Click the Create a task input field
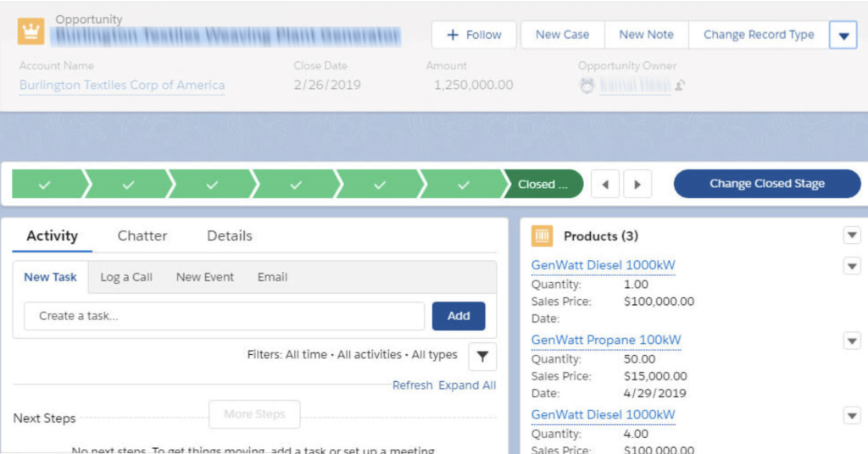 coord(224,316)
